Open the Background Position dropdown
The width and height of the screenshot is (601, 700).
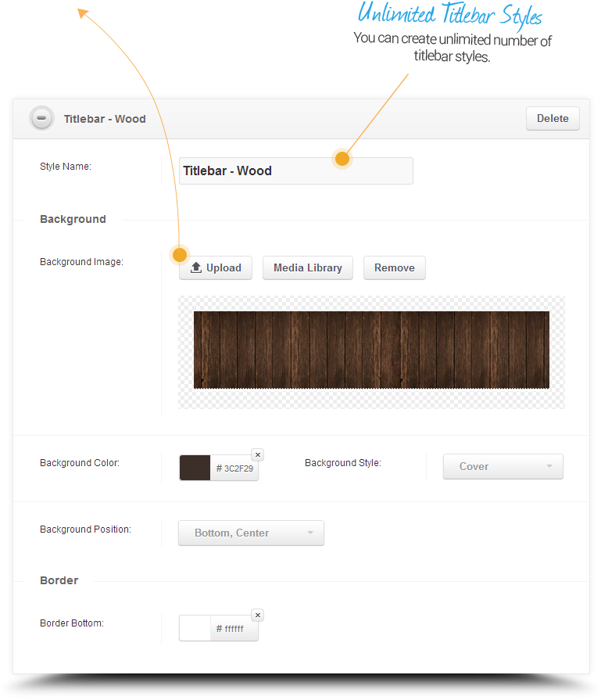pyautogui.click(x=251, y=533)
